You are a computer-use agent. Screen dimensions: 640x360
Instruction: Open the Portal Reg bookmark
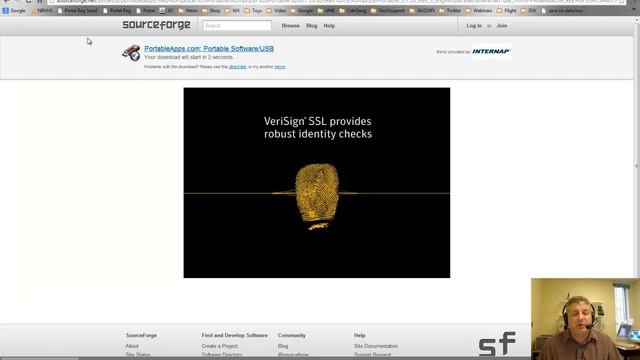click(117, 11)
